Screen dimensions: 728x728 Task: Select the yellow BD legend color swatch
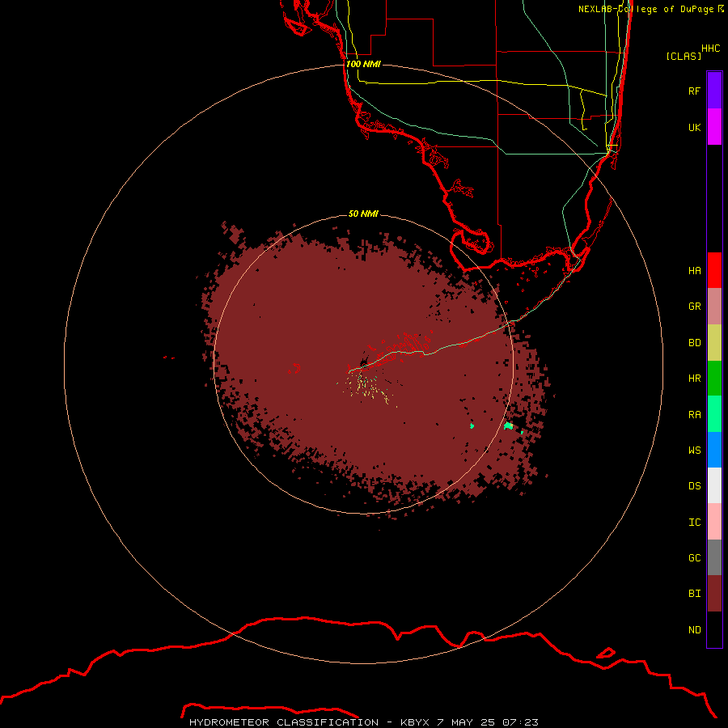[714, 343]
